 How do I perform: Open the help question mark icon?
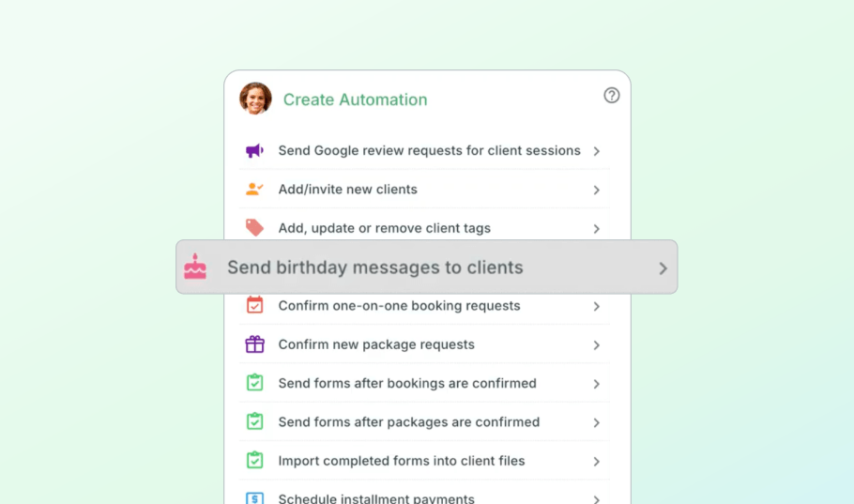coord(611,96)
